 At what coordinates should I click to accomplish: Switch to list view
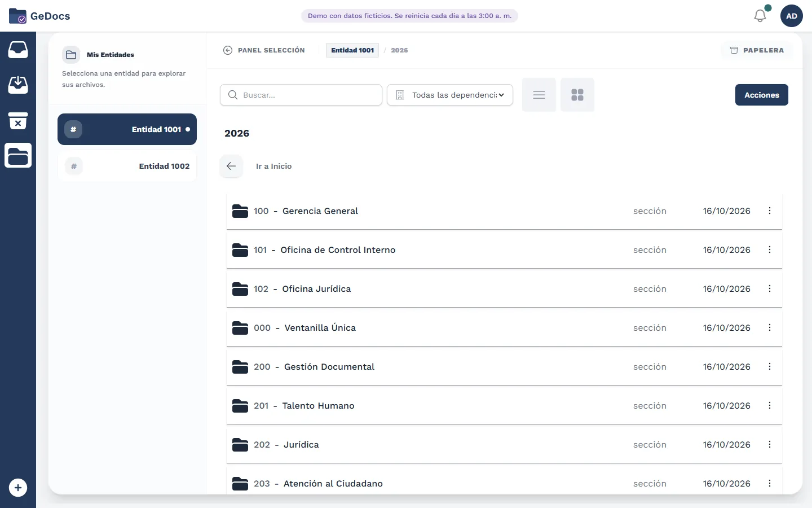(539, 95)
